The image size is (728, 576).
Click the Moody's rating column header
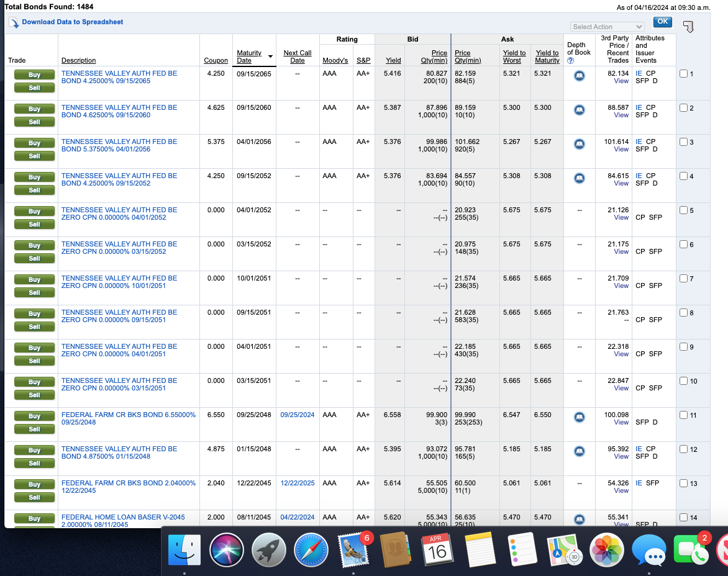click(x=335, y=61)
